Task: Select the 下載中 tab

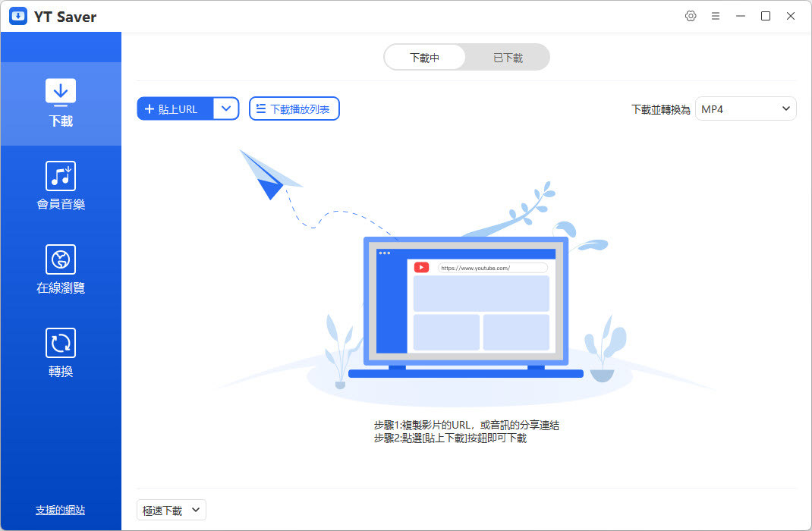Action: coord(426,56)
